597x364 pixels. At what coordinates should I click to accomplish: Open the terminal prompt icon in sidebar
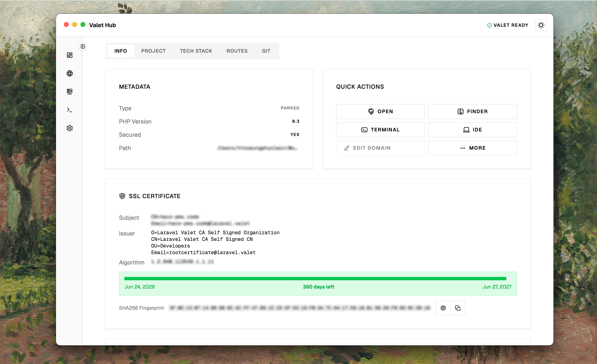[69, 110]
